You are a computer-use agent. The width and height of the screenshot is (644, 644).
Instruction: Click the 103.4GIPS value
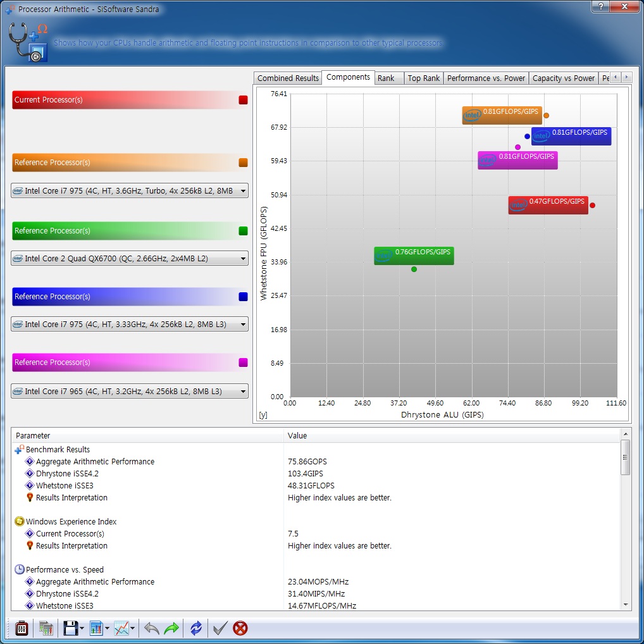pyautogui.click(x=305, y=474)
